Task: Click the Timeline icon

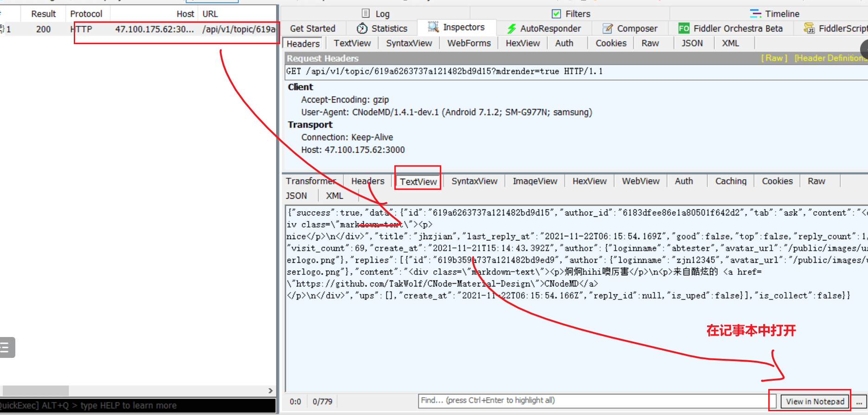Action: (x=755, y=14)
